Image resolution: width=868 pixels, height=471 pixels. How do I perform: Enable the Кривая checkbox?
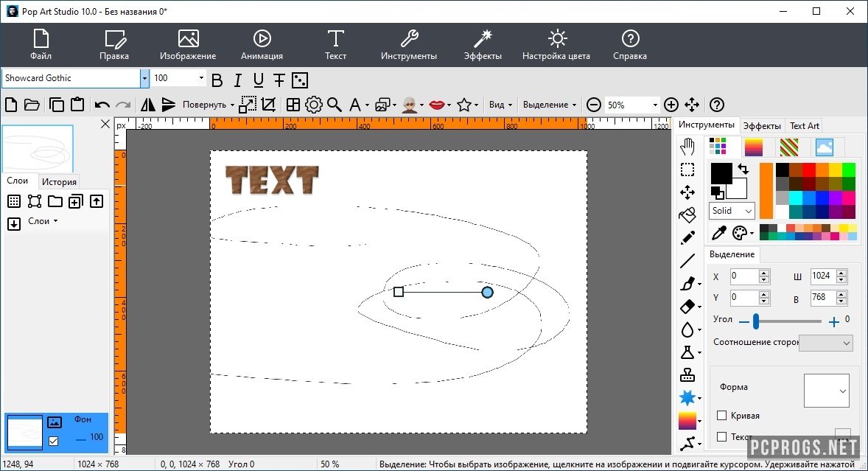click(x=722, y=416)
